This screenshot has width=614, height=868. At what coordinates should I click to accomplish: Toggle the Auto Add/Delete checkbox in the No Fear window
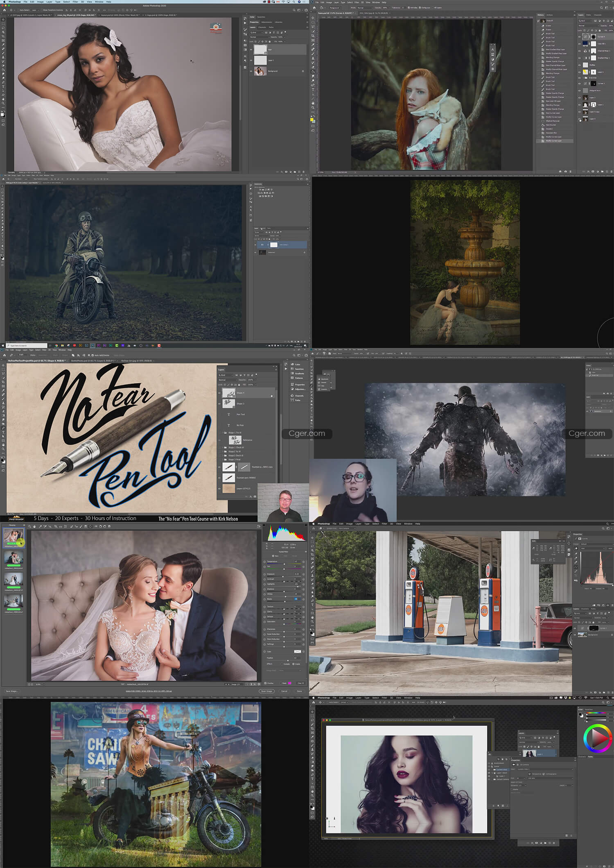93,355
